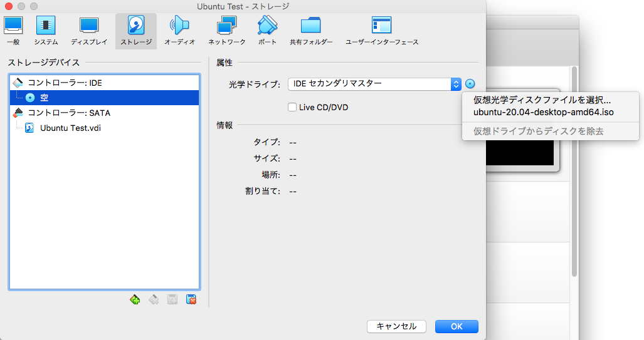Enable the Live CD/DVD checkbox
Screen dimensions: 644x340
click(x=292, y=108)
